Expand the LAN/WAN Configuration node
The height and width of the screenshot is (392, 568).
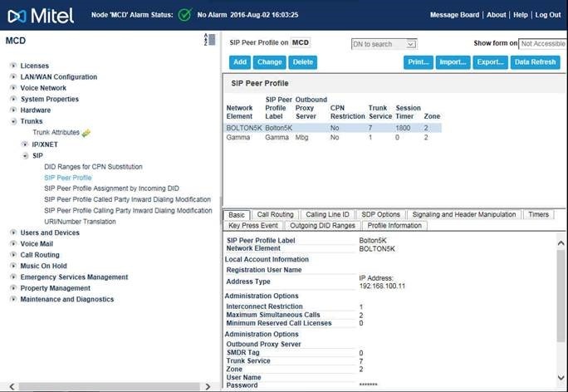point(13,76)
